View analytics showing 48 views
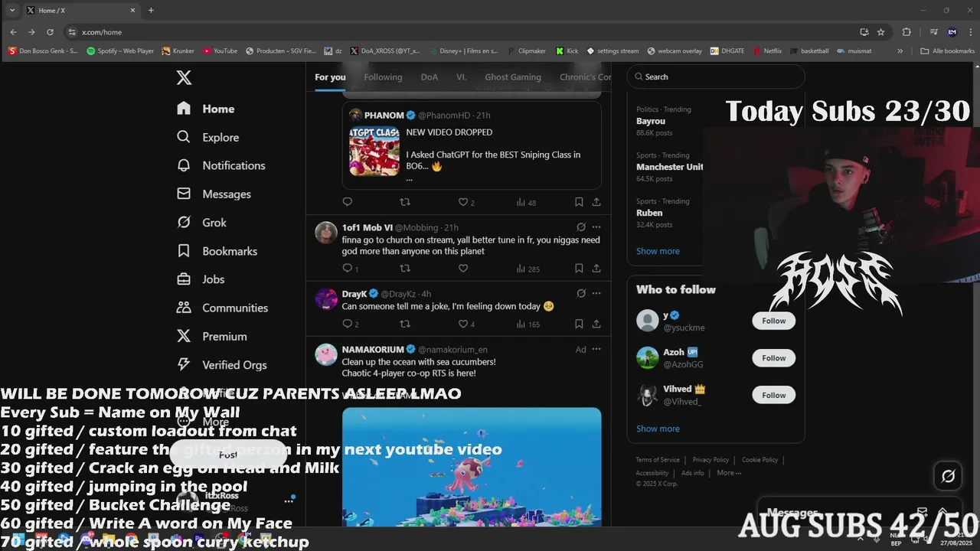This screenshot has width=980, height=551. click(x=526, y=202)
